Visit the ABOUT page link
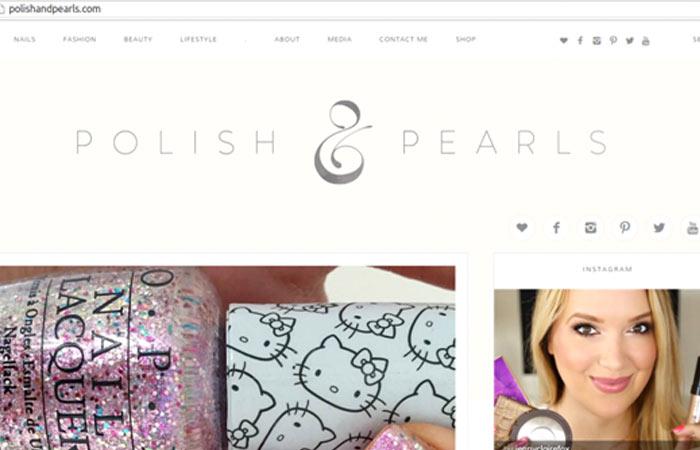 coord(287,39)
